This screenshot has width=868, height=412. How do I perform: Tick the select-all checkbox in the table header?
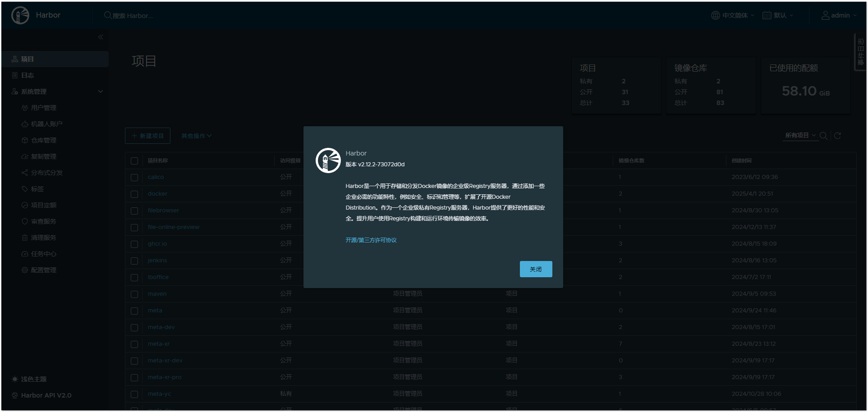click(134, 161)
